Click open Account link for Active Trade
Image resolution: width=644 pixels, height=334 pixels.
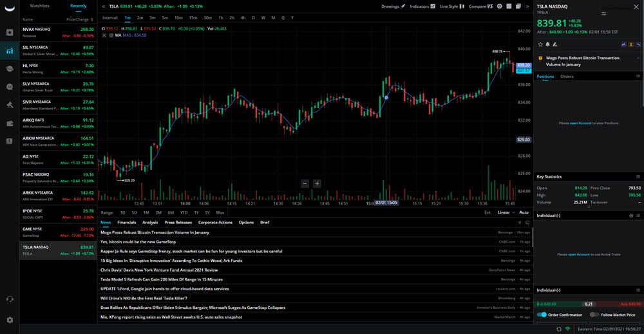coord(579,254)
